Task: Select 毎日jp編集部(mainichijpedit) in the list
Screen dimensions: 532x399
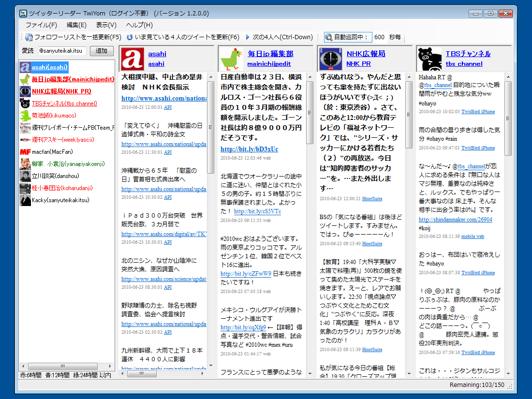Action: 73,79
